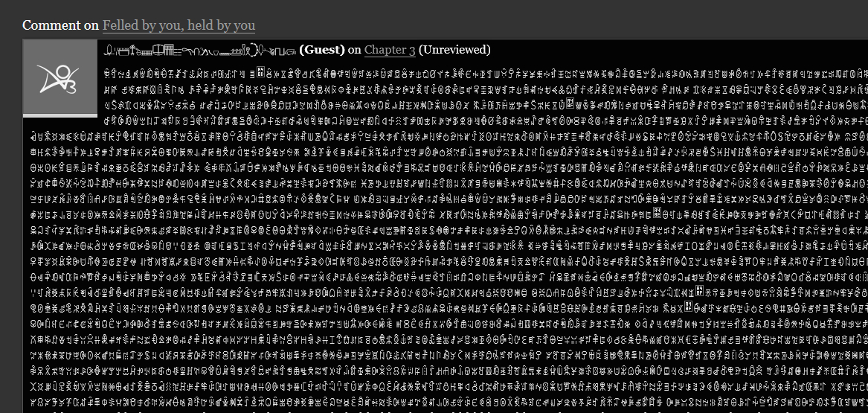Click the first symbol at the start of the comment body
Screen dimensions: 868x413
(x=107, y=72)
